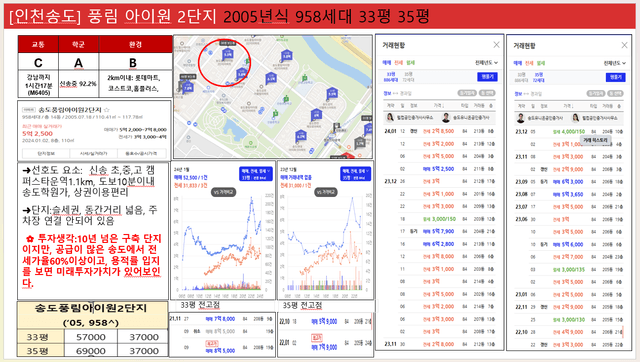Select the 35평 tab in the left 거래현황 panel
The width and height of the screenshot is (640, 362).
click(408, 77)
